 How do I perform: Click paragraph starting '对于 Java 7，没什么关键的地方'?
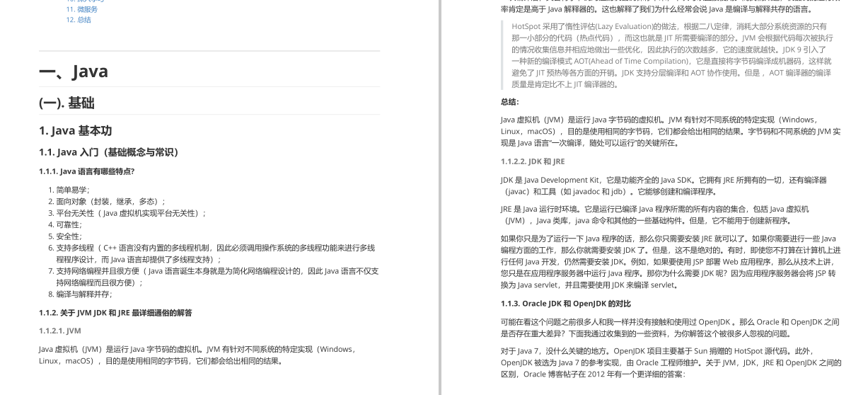tap(671, 362)
